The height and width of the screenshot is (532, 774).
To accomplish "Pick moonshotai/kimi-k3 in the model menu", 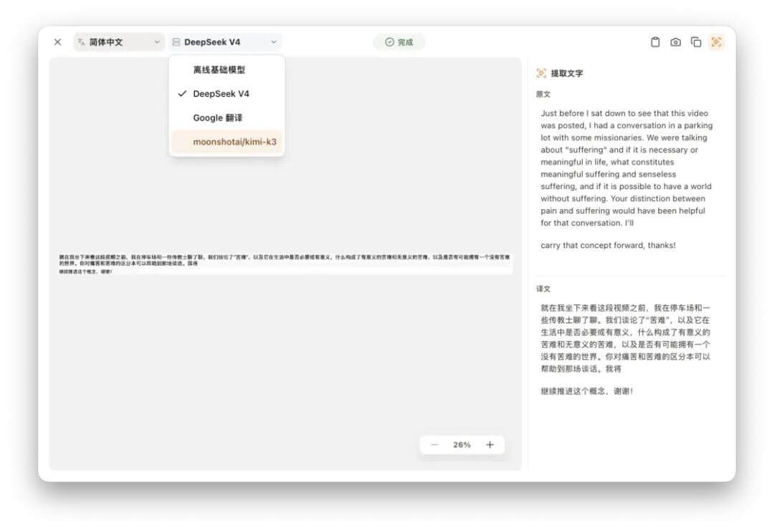I will point(226,142).
